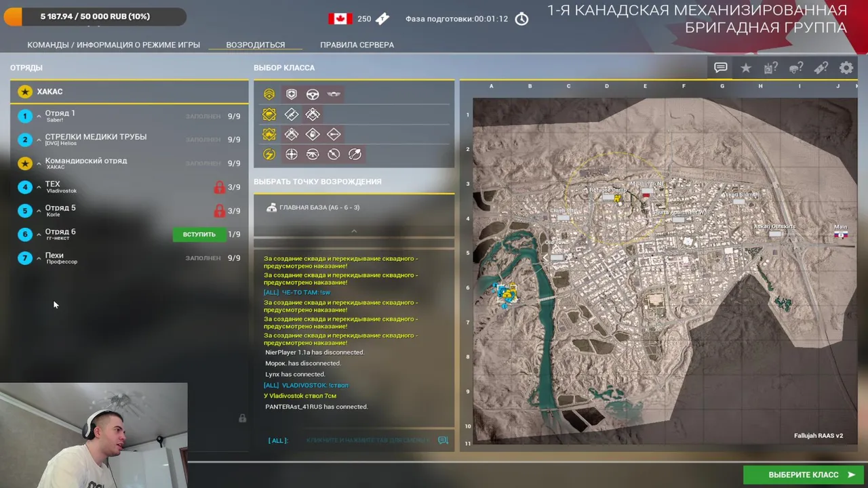Viewport: 868px width, 488px height.
Task: Collapse the spawn point list chevron
Action: (x=353, y=231)
